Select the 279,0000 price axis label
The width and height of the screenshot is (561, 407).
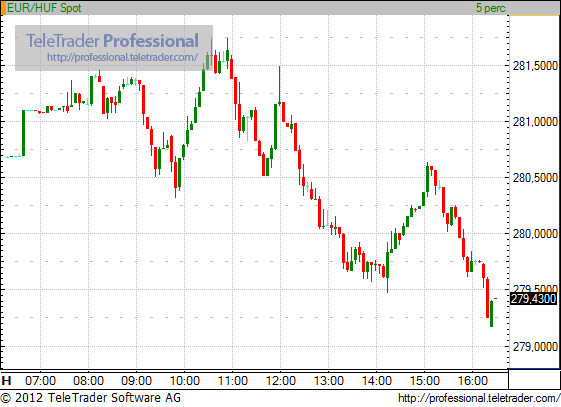tap(535, 347)
